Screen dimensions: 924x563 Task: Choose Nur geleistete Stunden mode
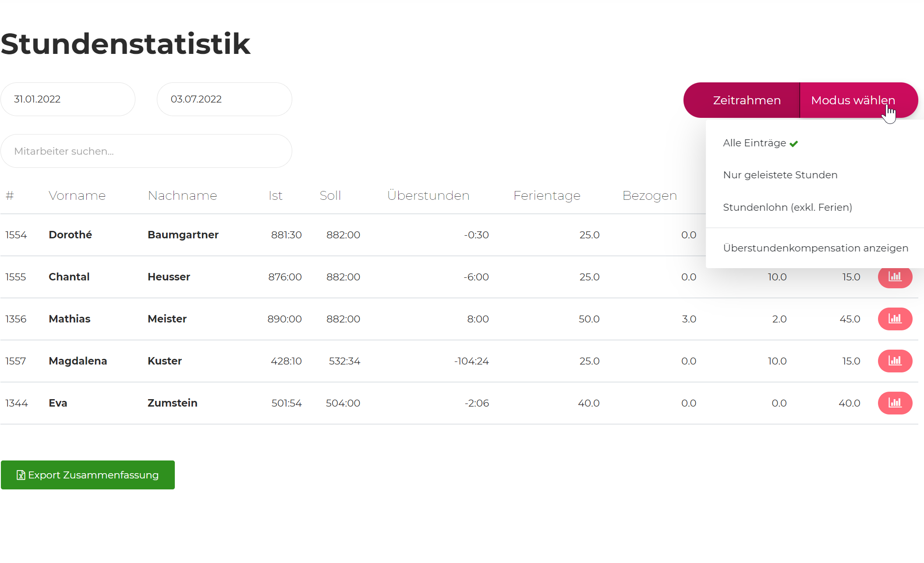pos(780,175)
